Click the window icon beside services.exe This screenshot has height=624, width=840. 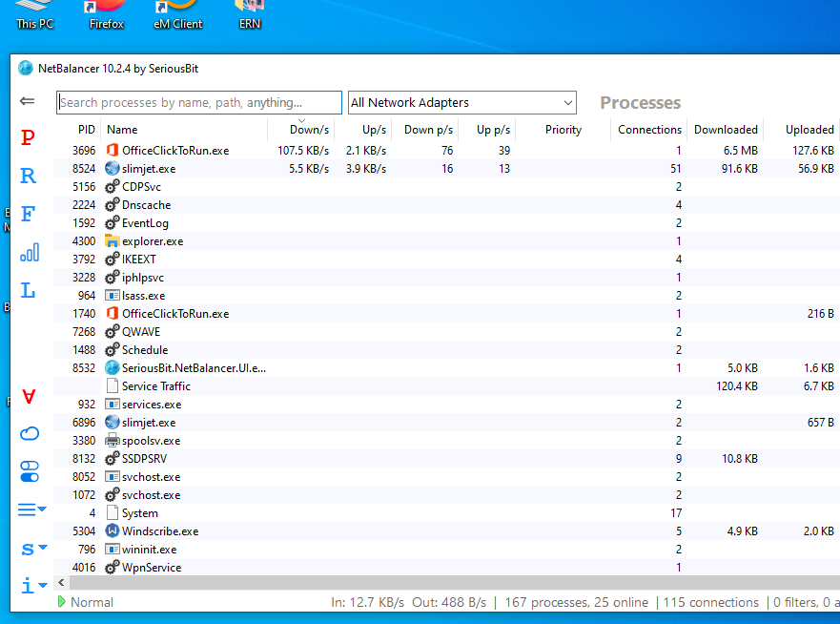tap(112, 405)
